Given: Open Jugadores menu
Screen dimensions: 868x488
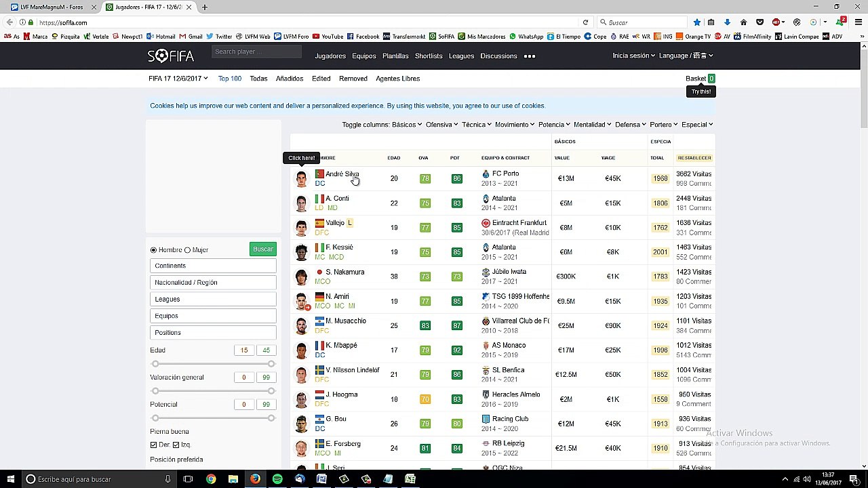Looking at the screenshot, I should tap(330, 56).
